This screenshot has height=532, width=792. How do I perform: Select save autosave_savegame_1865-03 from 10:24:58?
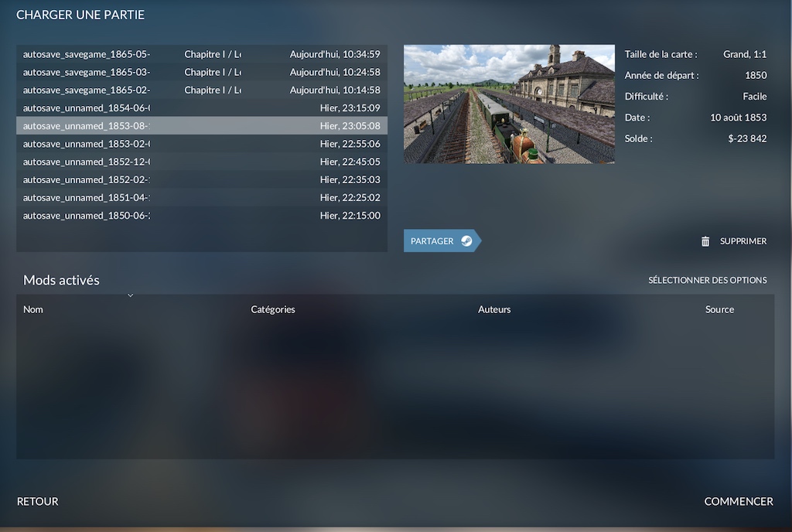202,72
